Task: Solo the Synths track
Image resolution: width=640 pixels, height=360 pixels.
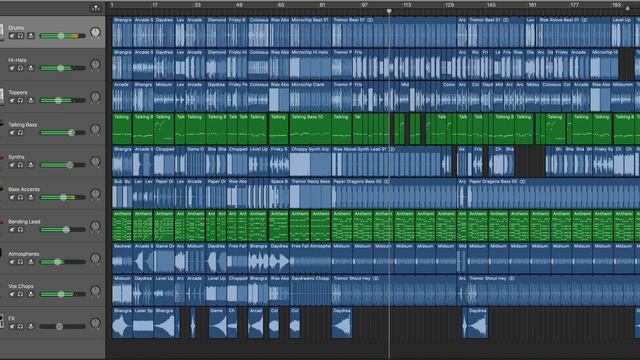Action: point(20,165)
